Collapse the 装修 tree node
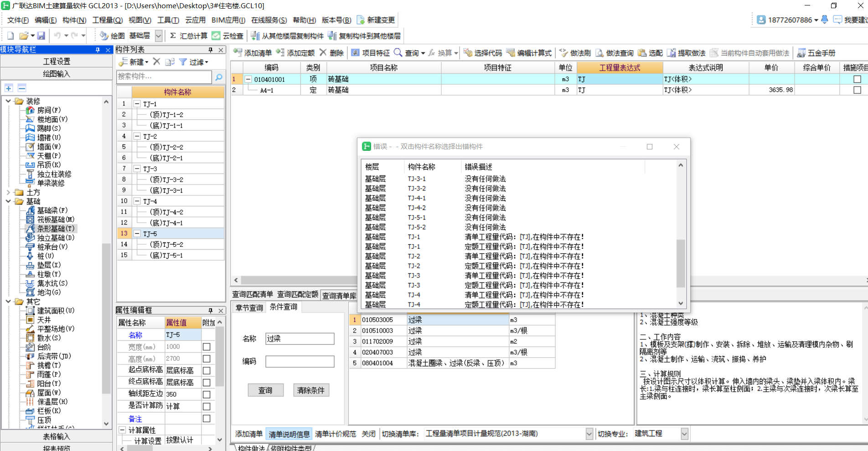The width and height of the screenshot is (868, 451). [x=9, y=101]
